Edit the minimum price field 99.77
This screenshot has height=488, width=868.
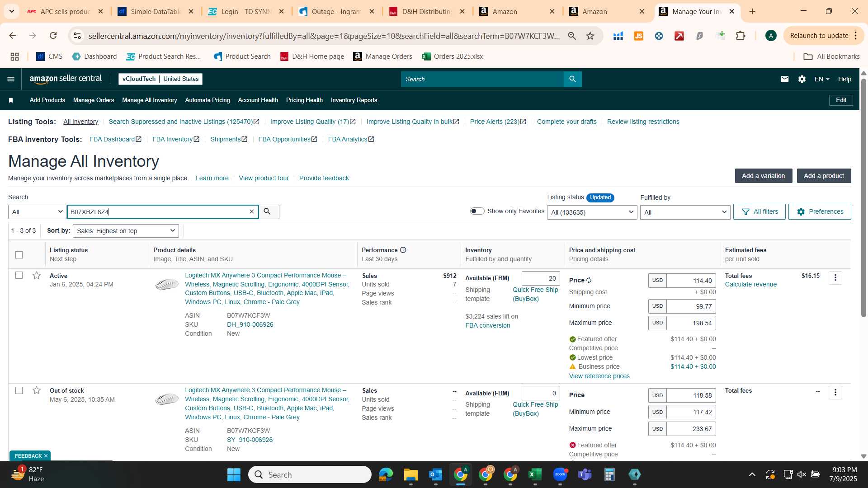(691, 306)
